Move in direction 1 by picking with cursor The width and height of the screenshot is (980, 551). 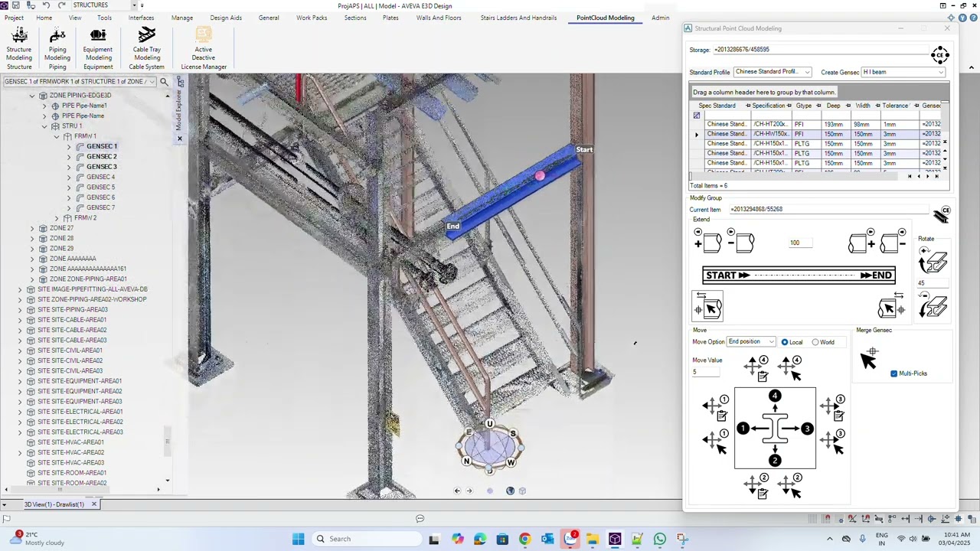pyautogui.click(x=715, y=443)
